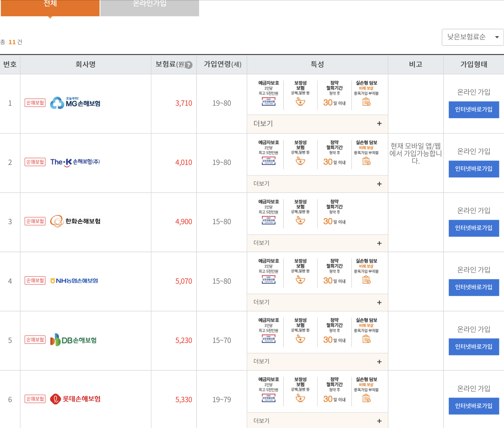Click premium value 5,330
The image size is (504, 428).
[x=183, y=400]
